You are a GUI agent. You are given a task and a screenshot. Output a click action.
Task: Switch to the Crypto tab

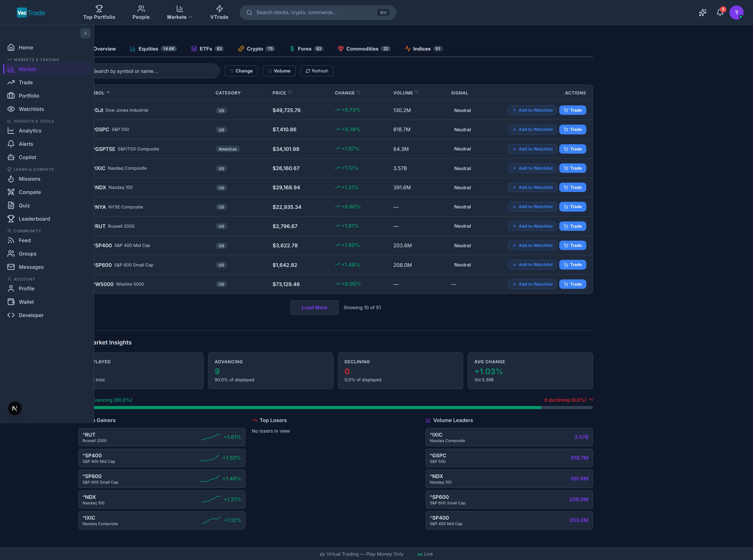256,49
